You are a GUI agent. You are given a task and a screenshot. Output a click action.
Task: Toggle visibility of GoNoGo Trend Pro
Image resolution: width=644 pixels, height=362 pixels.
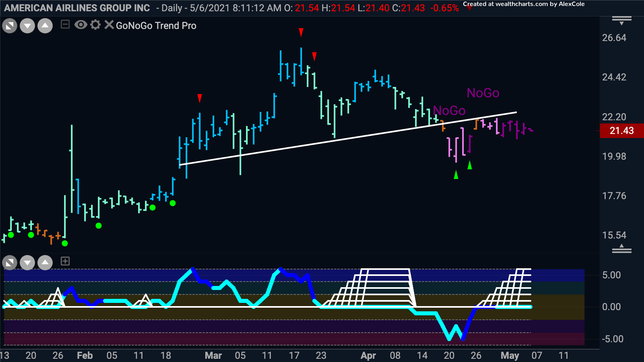pyautogui.click(x=81, y=25)
